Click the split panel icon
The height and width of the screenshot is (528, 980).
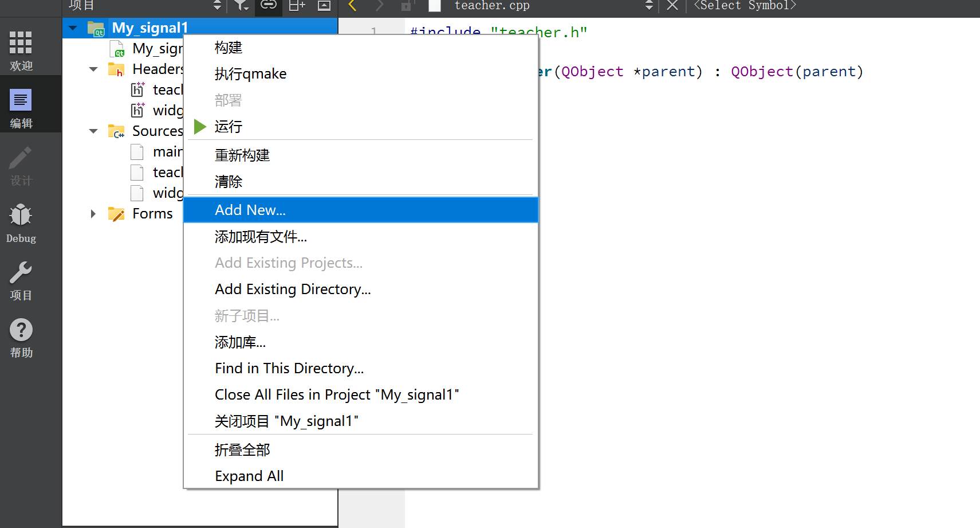pos(297,6)
